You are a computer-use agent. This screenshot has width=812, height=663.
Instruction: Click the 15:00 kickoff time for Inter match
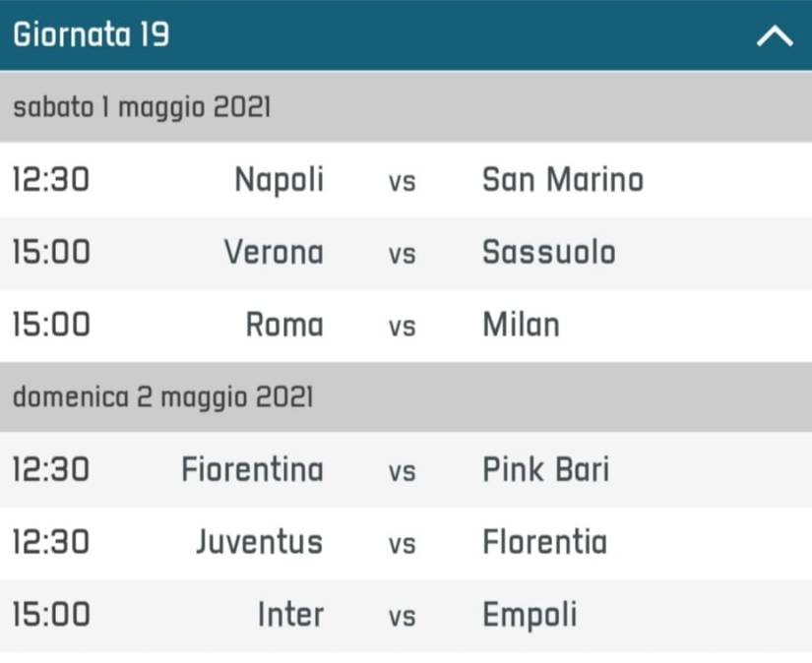(50, 615)
